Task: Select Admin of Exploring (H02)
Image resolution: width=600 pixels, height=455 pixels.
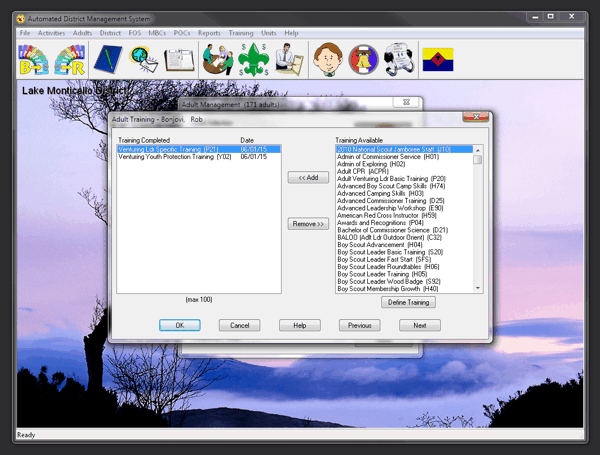Action: [404, 164]
